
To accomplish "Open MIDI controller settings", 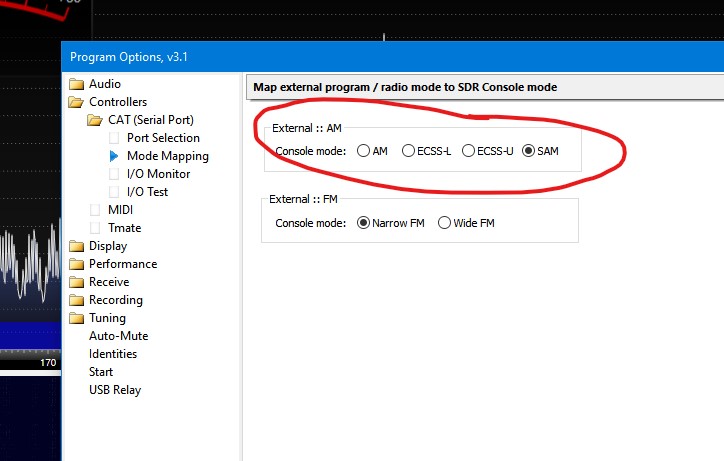I will tap(120, 210).
